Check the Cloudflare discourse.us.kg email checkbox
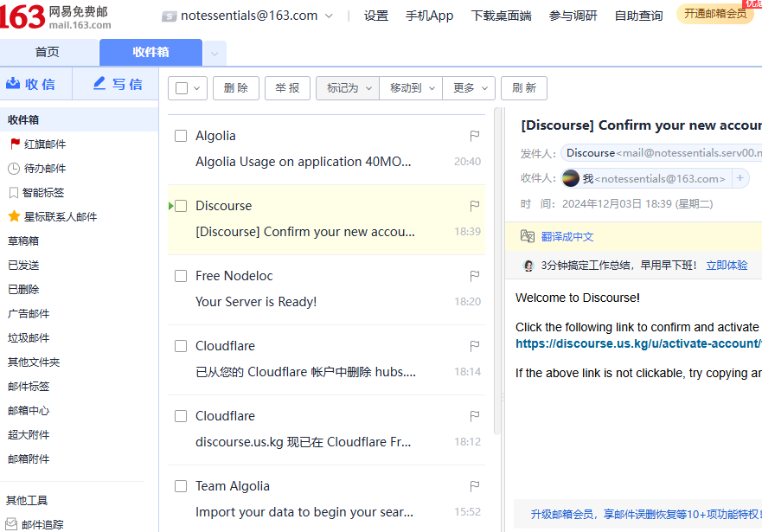762x532 pixels. tap(181, 416)
